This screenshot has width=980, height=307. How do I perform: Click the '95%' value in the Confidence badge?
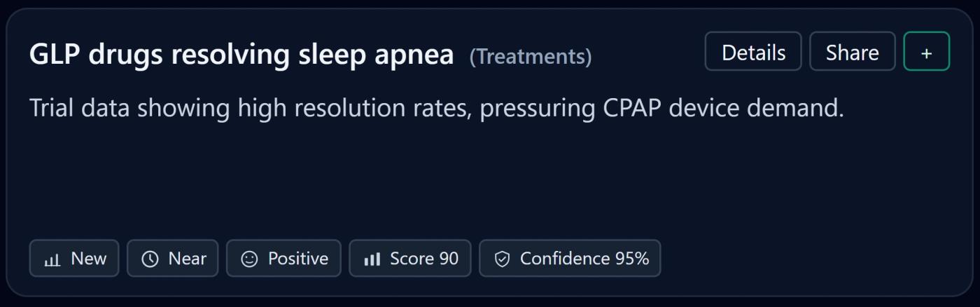(631, 259)
